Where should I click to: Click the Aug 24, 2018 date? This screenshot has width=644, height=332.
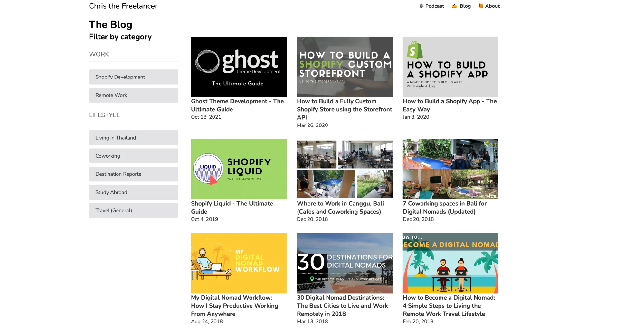tap(207, 321)
